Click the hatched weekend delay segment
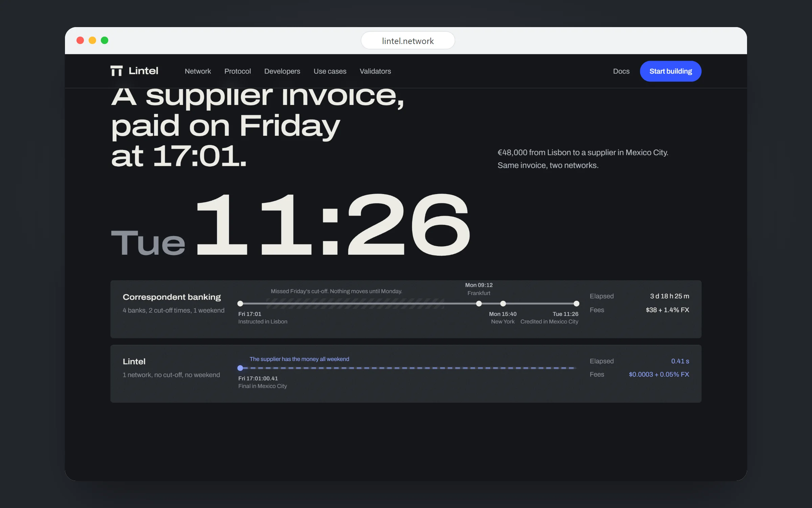This screenshot has width=812, height=508. pyautogui.click(x=355, y=303)
